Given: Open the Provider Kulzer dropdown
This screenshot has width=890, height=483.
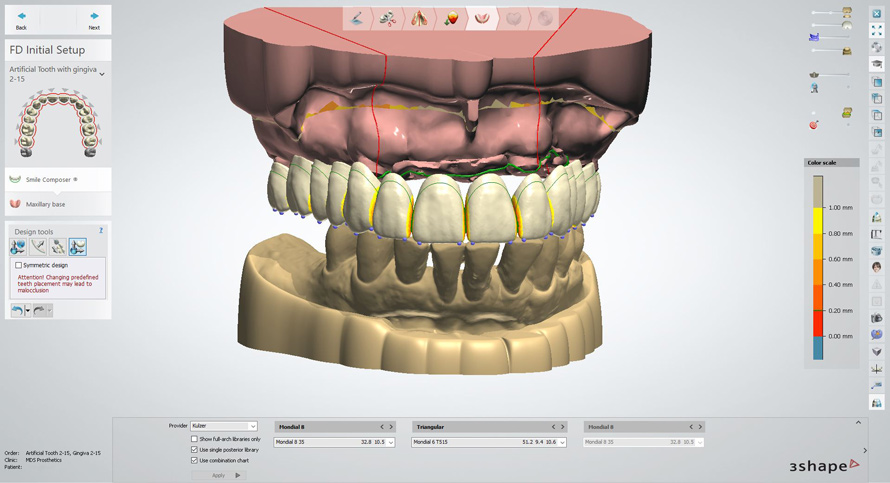Looking at the screenshot, I should (x=252, y=426).
